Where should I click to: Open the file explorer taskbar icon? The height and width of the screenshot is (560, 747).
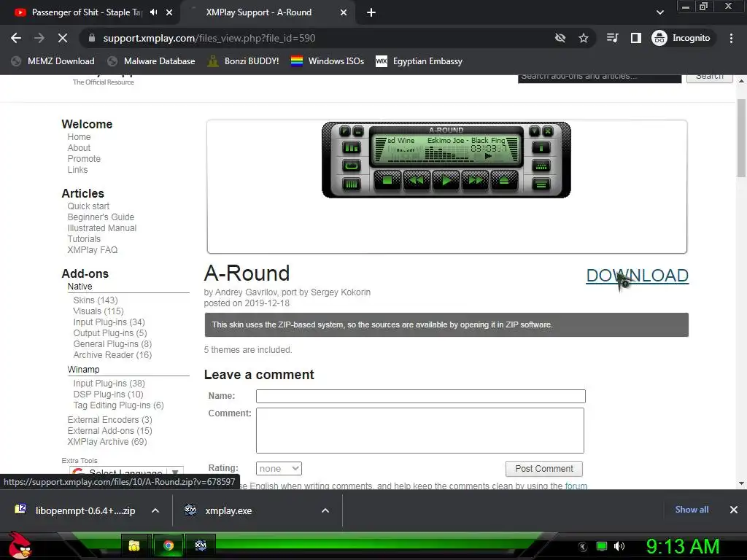coord(134,545)
